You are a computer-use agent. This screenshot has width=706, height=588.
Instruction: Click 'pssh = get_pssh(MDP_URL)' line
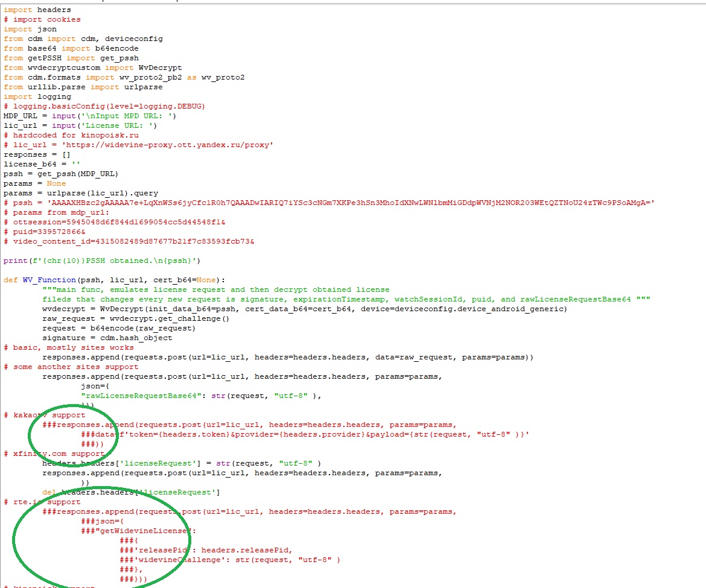tap(61, 174)
